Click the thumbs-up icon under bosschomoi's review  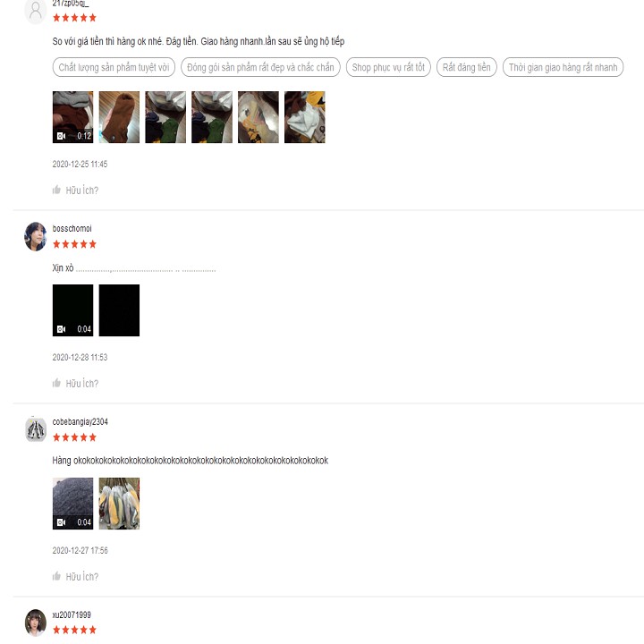pyautogui.click(x=56, y=383)
